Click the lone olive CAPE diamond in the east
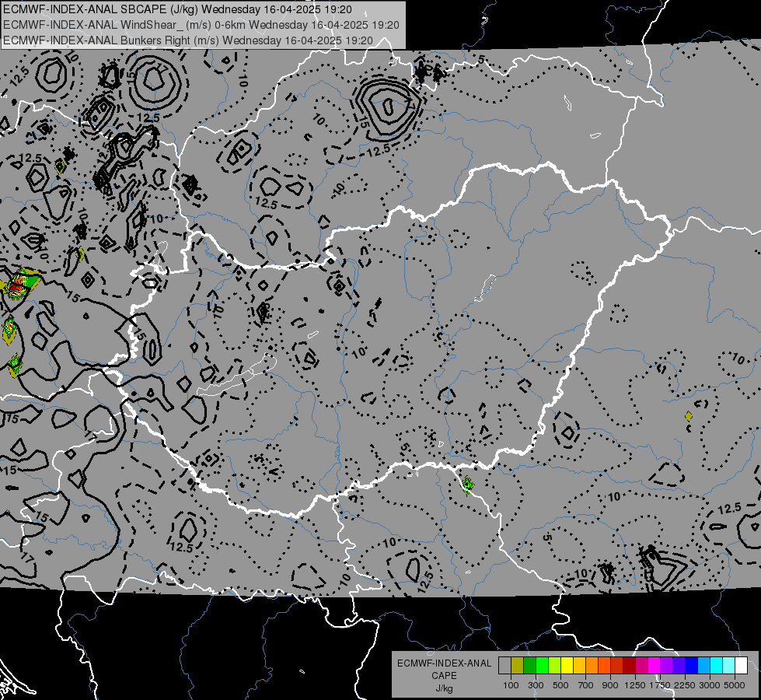Screen dimensions: 761x700 (688, 416)
